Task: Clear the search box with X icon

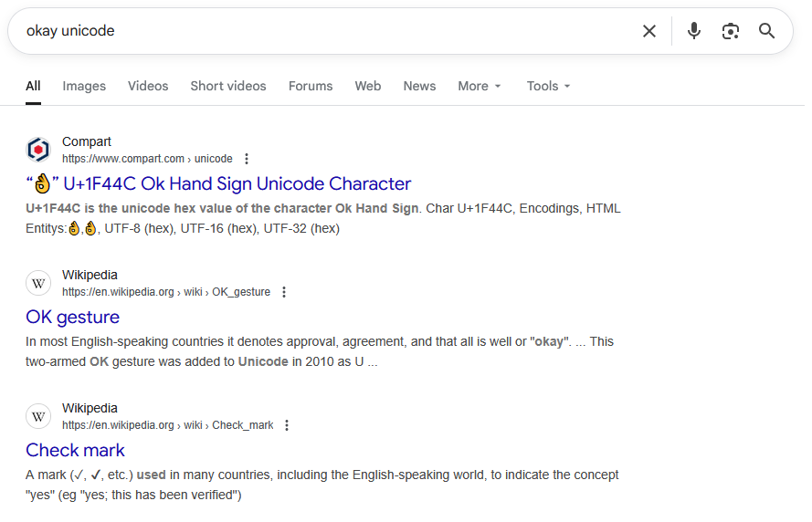Action: (649, 31)
